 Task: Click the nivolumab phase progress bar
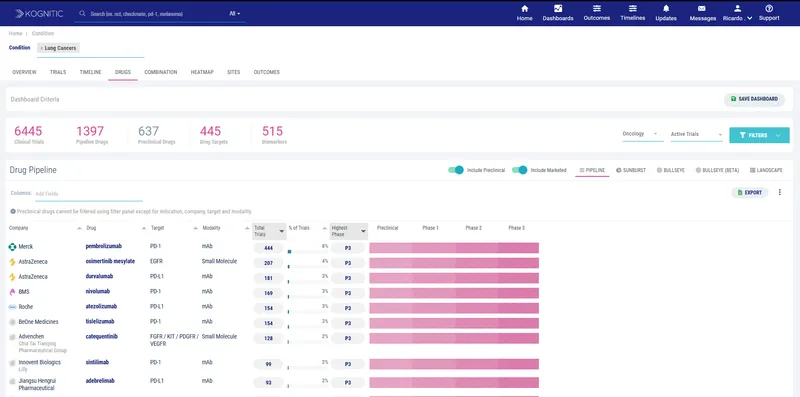click(454, 293)
